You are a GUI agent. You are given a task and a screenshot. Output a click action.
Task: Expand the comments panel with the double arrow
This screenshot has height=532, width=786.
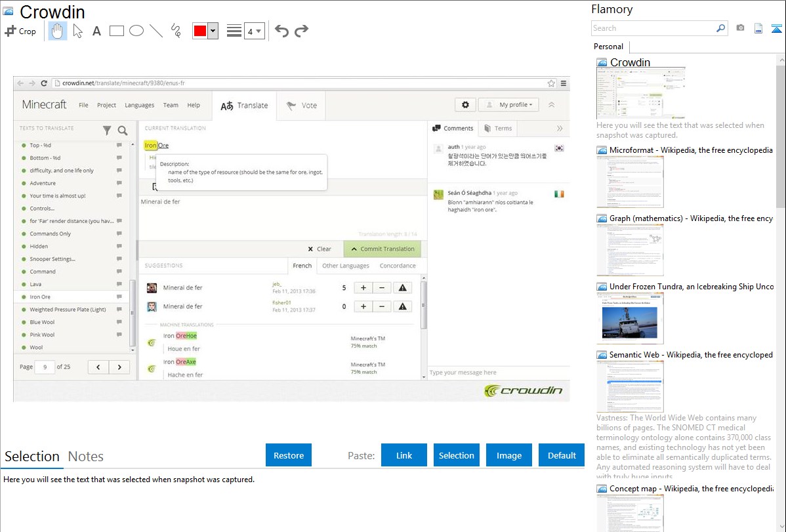560,129
